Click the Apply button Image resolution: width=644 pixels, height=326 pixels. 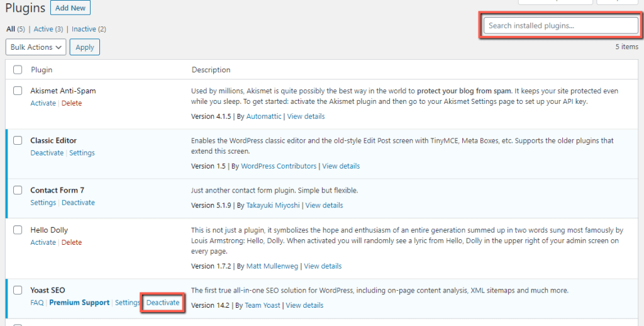[85, 47]
